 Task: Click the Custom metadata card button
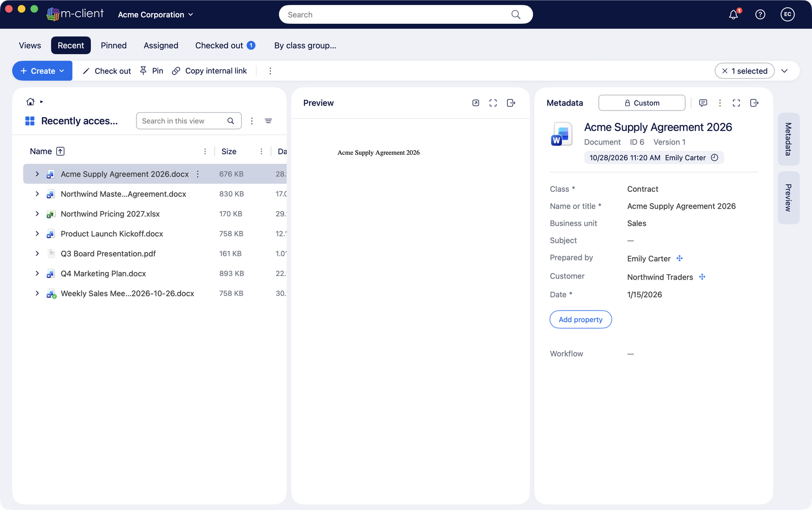(x=642, y=103)
